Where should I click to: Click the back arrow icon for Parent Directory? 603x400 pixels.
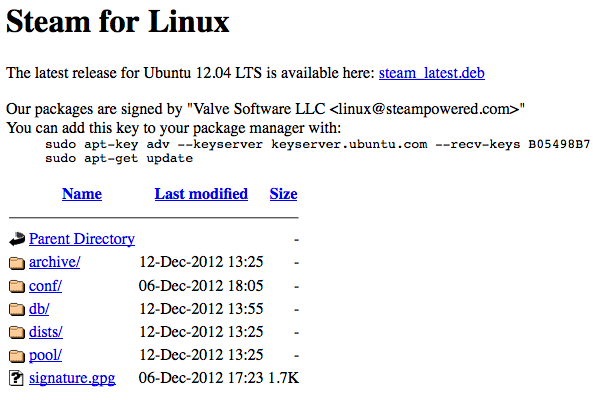[x=17, y=239]
